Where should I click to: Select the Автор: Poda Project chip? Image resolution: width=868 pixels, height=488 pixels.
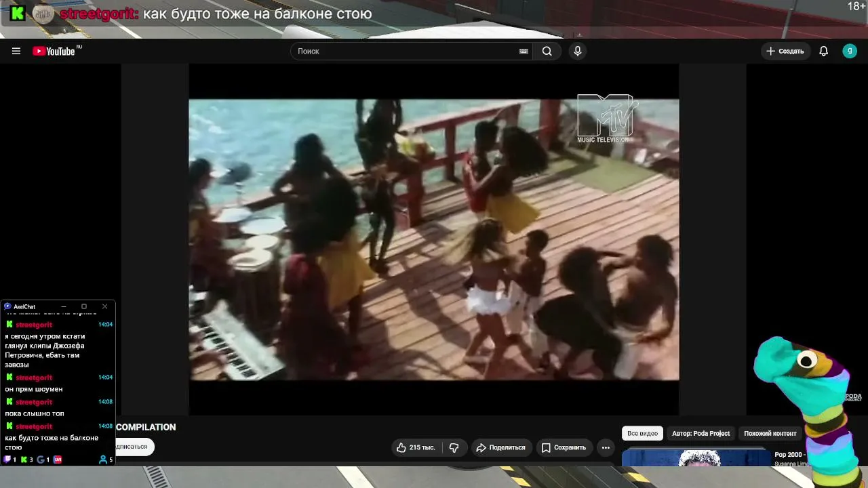click(701, 433)
